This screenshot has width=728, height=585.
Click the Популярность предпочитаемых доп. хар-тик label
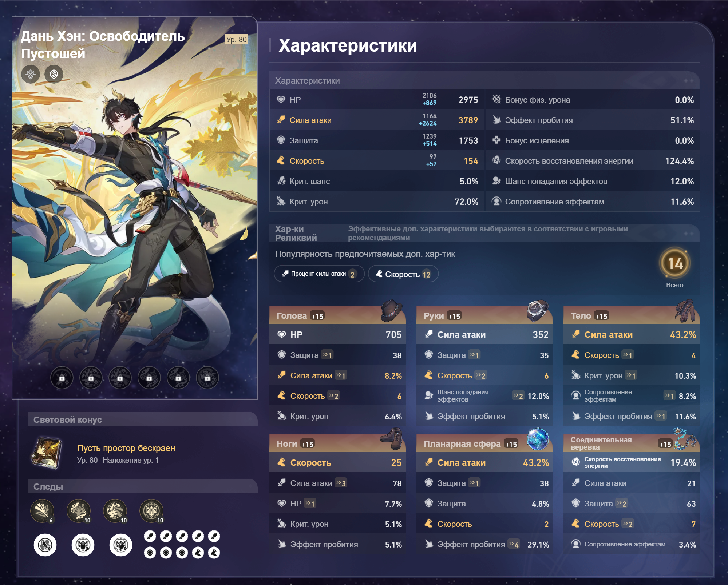(x=365, y=254)
